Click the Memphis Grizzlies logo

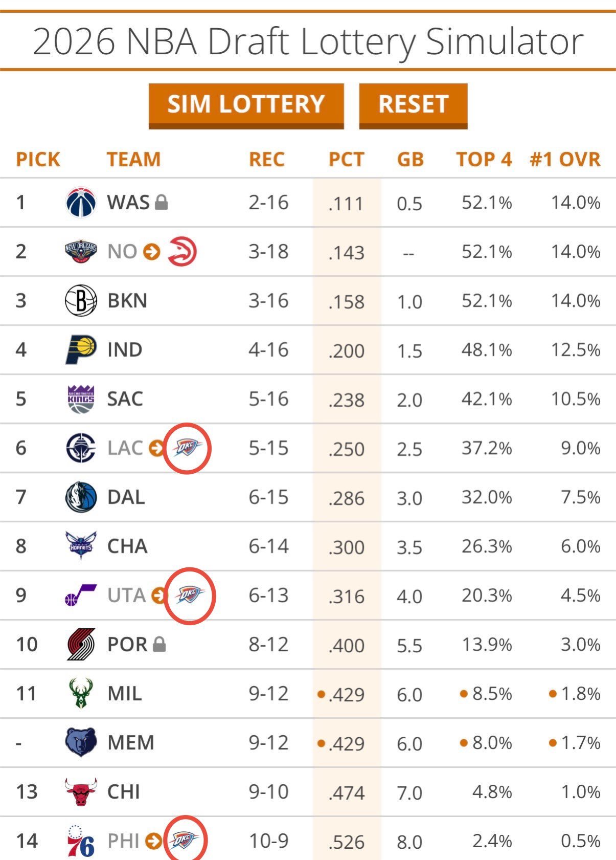[81, 742]
